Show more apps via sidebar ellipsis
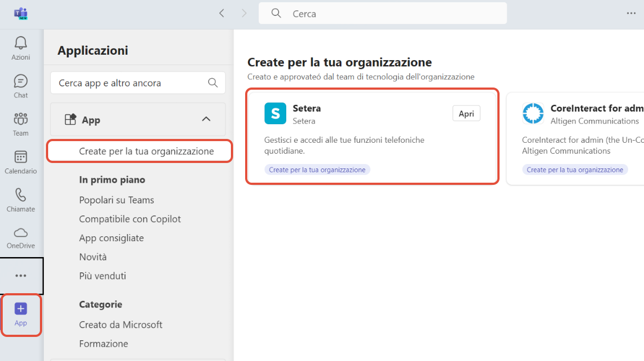 21,276
